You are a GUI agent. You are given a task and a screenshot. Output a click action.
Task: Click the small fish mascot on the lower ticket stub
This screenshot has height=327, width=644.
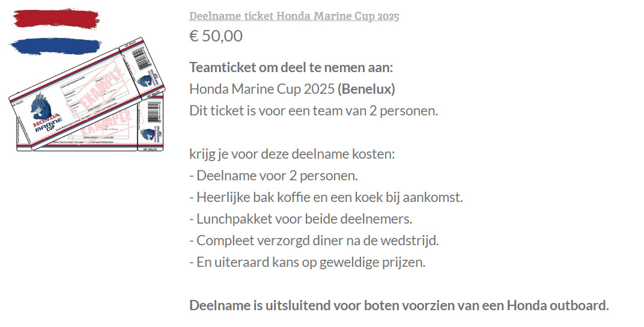pos(148,133)
